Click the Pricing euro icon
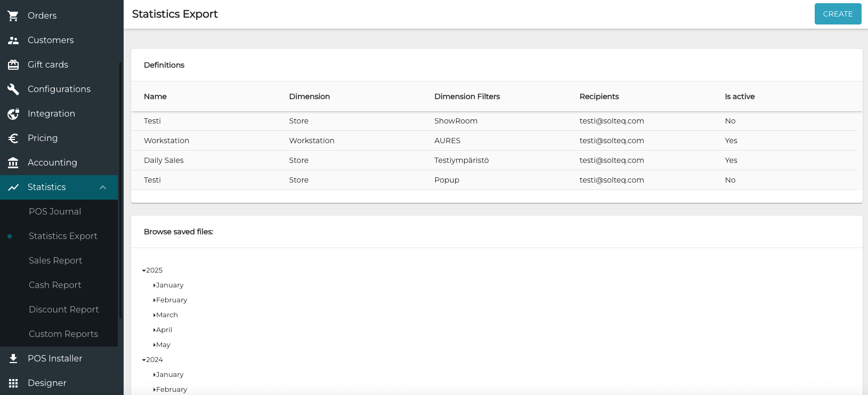Image resolution: width=868 pixels, height=395 pixels. 13,138
